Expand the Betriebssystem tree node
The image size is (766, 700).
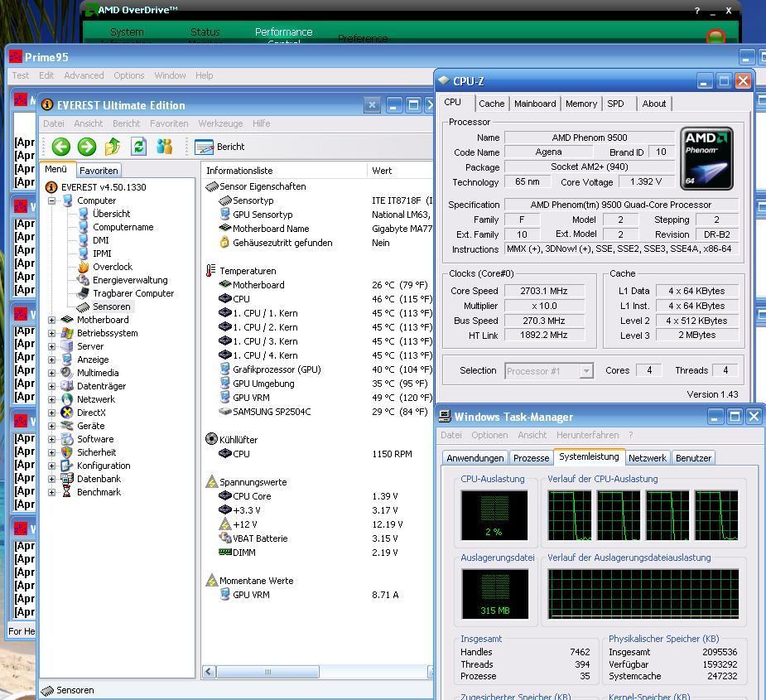tap(51, 333)
